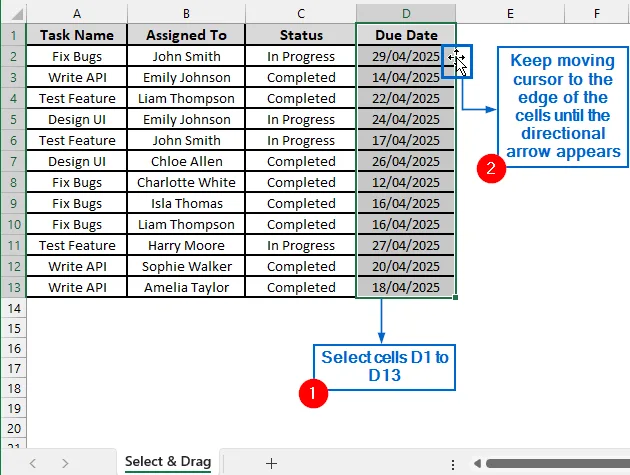The height and width of the screenshot is (475, 630).
Task: Select column E header
Action: pos(510,14)
